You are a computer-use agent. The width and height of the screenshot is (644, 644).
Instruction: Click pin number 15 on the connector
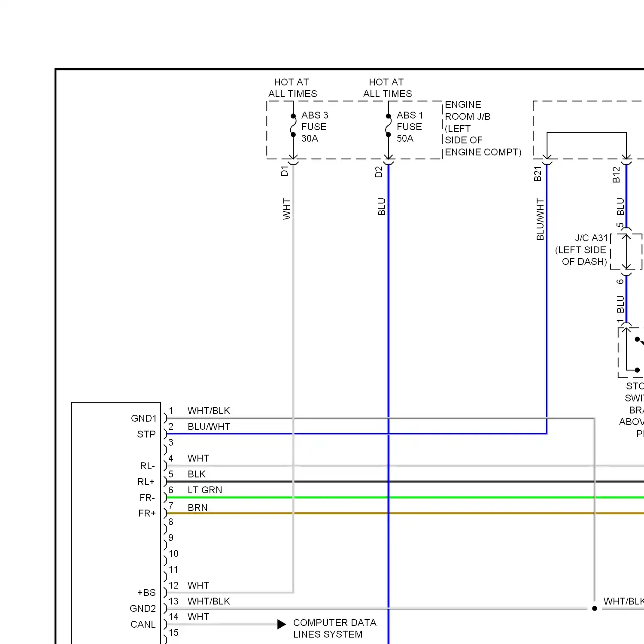pos(173,632)
